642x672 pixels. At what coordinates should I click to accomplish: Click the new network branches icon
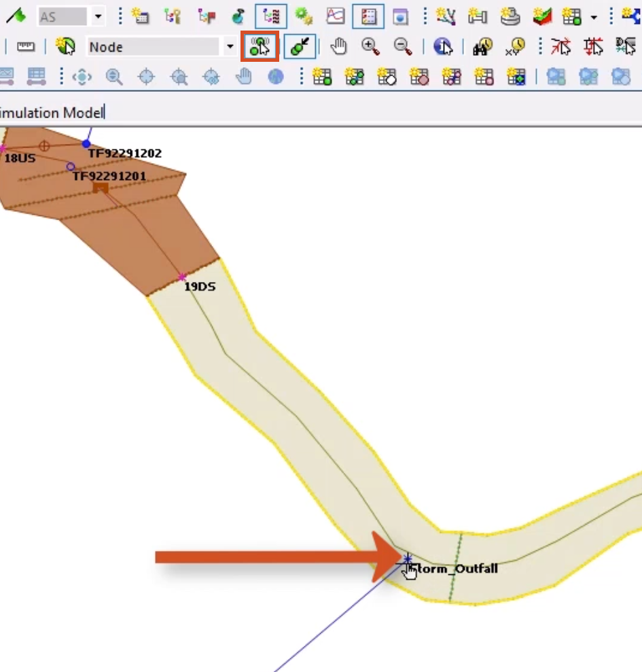coord(446,16)
